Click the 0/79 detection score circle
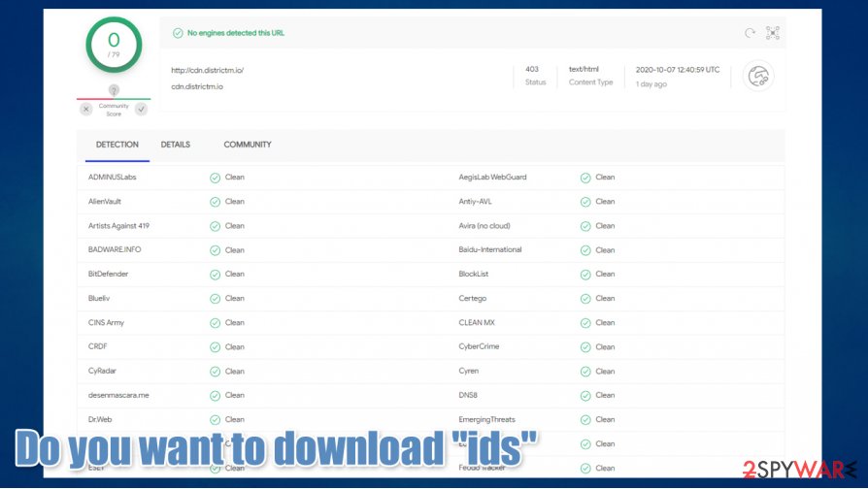868x489 pixels. tap(114, 45)
